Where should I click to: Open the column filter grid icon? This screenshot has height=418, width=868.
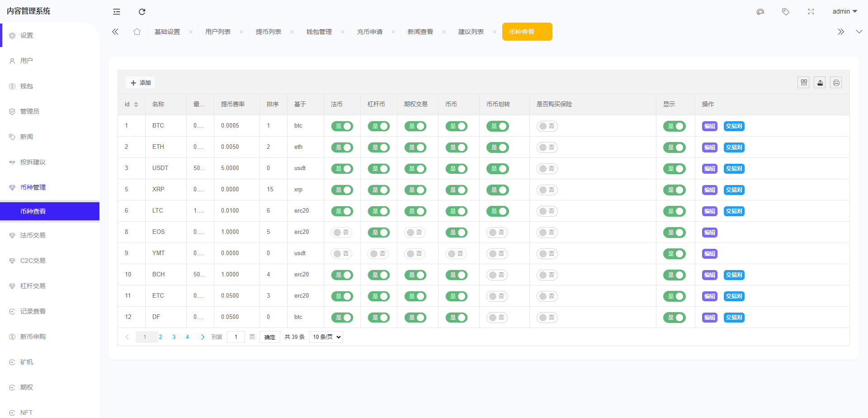click(803, 83)
